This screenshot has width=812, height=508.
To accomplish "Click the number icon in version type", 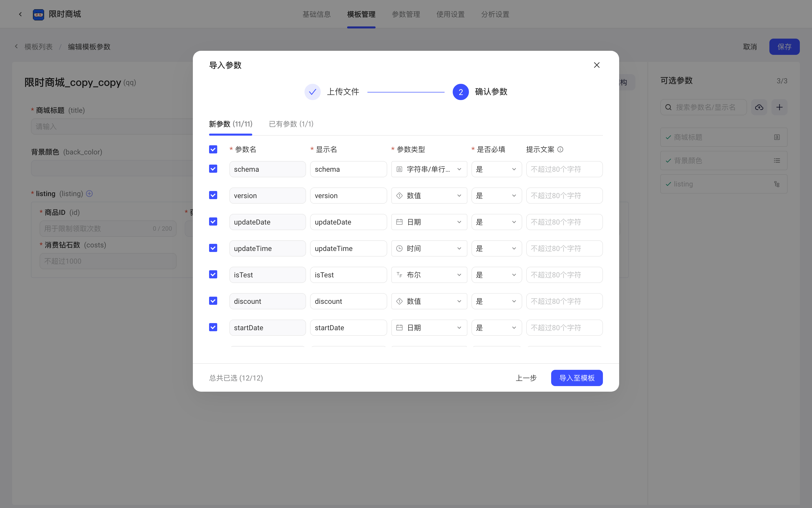I will click(399, 196).
